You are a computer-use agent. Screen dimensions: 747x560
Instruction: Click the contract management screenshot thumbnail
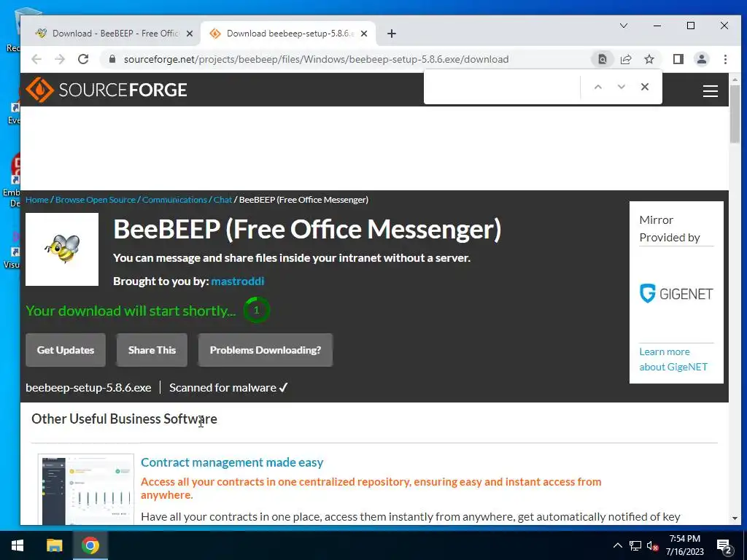click(86, 489)
